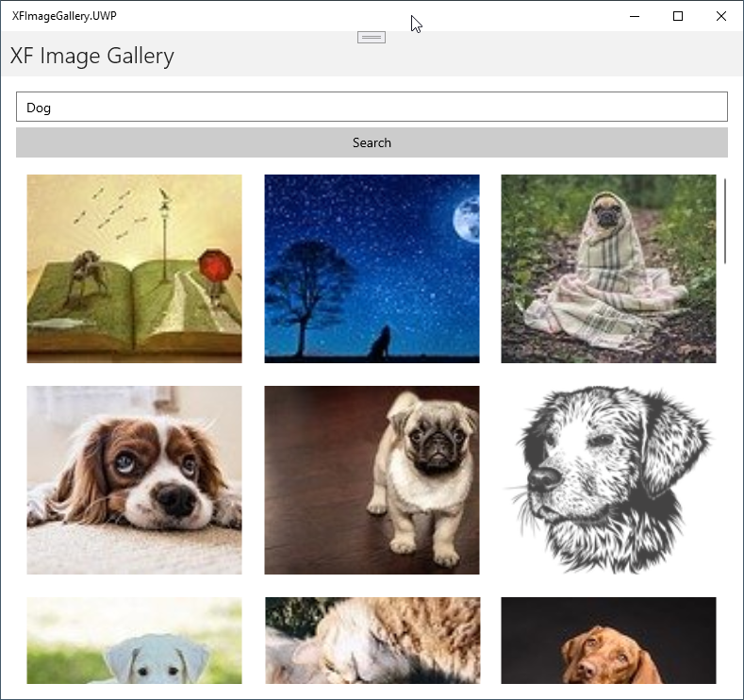This screenshot has width=744, height=700.
Task: Open the pug wrapped in blanket photo
Action: 608,269
